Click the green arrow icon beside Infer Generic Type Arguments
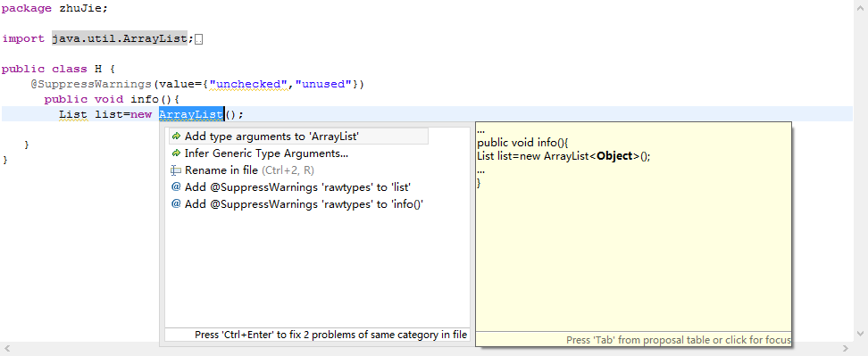 point(177,153)
